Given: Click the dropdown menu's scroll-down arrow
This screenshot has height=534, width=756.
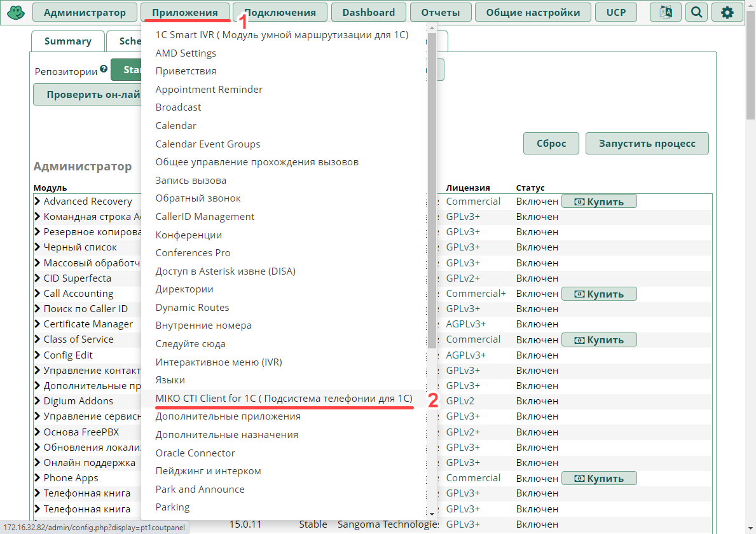Looking at the screenshot, I should [432, 514].
